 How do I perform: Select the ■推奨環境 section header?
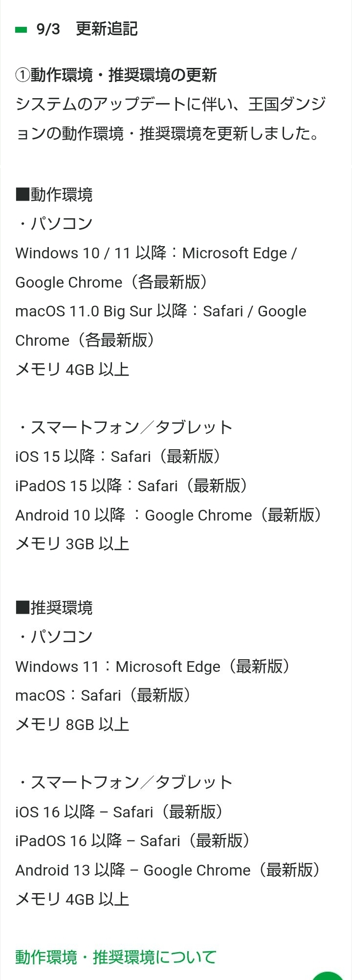click(54, 607)
